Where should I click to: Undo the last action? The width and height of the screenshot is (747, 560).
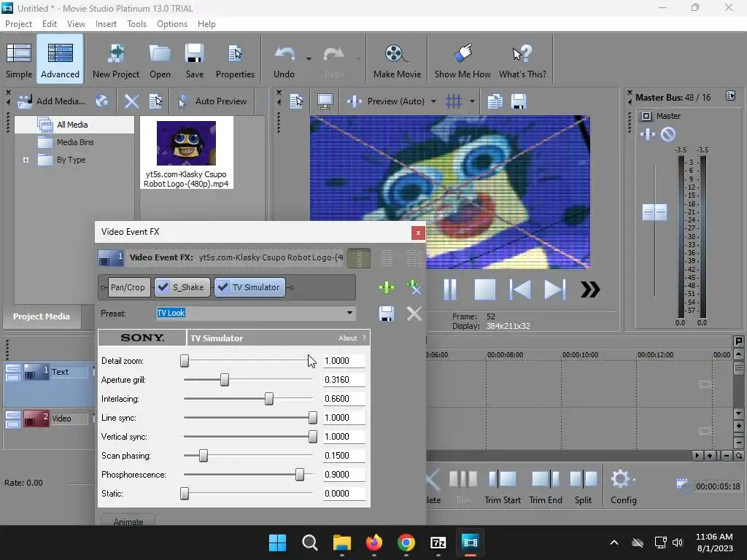click(285, 60)
